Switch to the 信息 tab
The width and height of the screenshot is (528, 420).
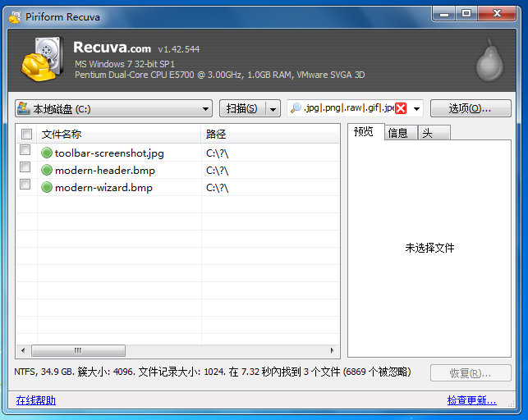point(398,133)
